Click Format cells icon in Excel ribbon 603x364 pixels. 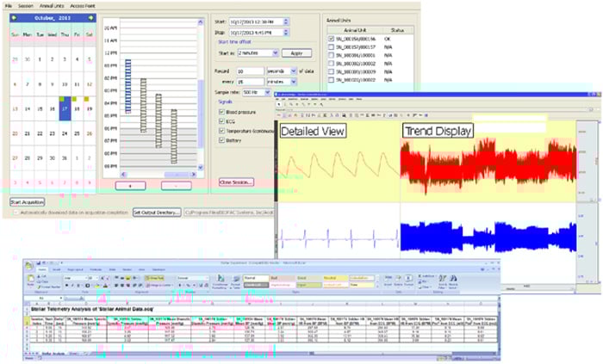409,281
